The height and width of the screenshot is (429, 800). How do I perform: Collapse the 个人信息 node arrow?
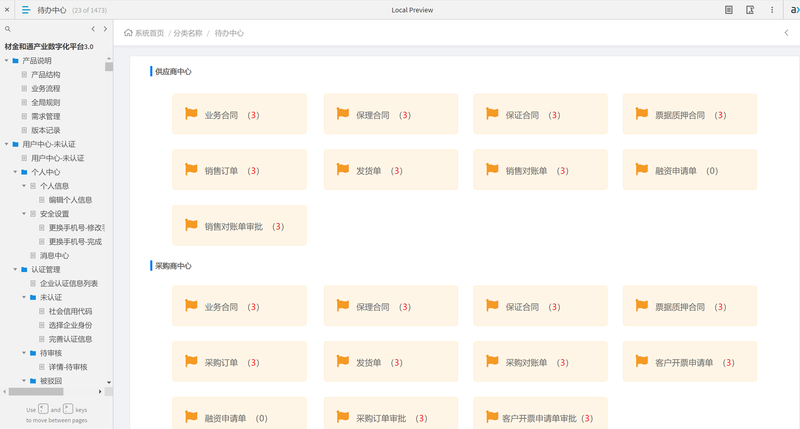coord(23,186)
